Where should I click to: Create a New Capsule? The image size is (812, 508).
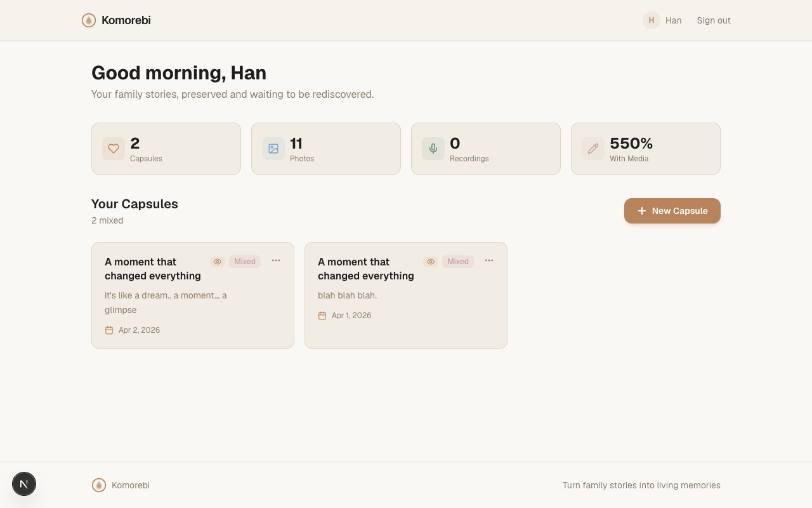[x=672, y=211]
